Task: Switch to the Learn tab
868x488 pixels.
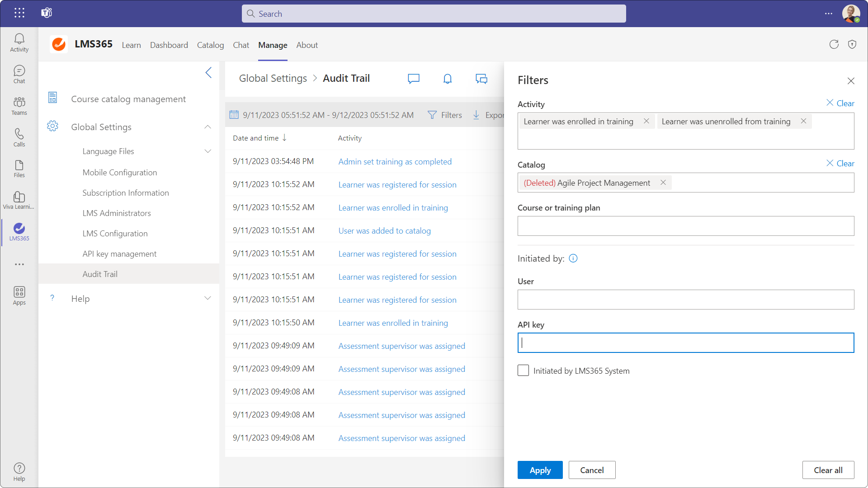Action: [131, 45]
